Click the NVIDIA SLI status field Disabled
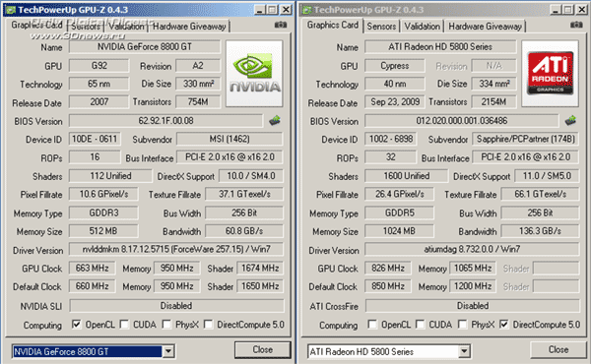 (176, 305)
